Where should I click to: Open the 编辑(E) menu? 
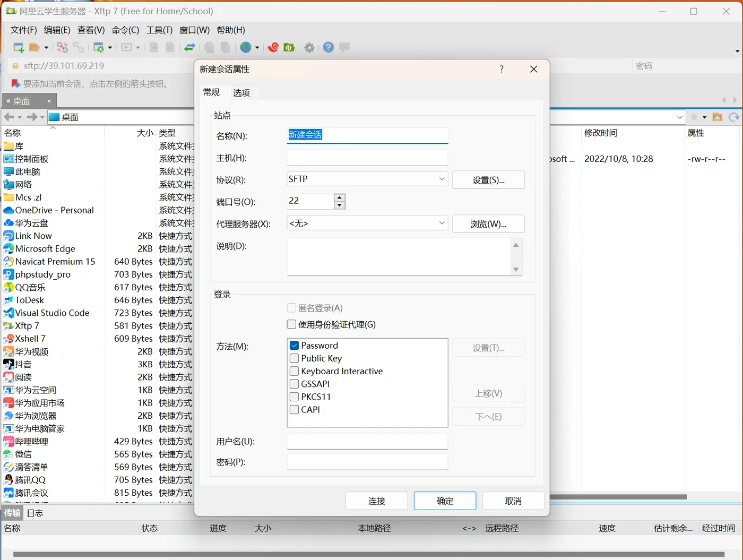tap(57, 30)
